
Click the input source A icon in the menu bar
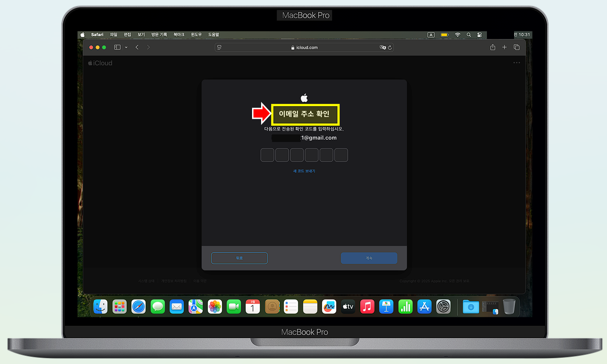(x=431, y=35)
